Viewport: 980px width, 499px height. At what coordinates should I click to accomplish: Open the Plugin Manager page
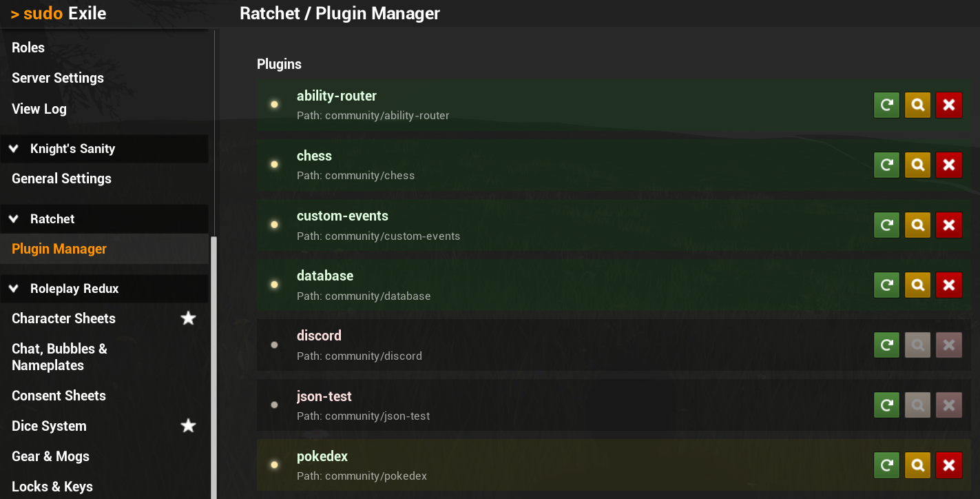tap(58, 248)
